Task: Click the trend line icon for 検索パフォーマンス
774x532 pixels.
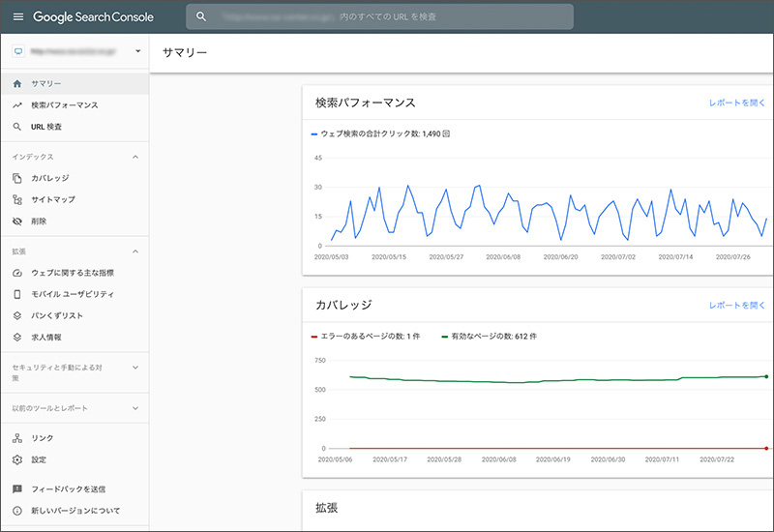Action: [x=17, y=105]
